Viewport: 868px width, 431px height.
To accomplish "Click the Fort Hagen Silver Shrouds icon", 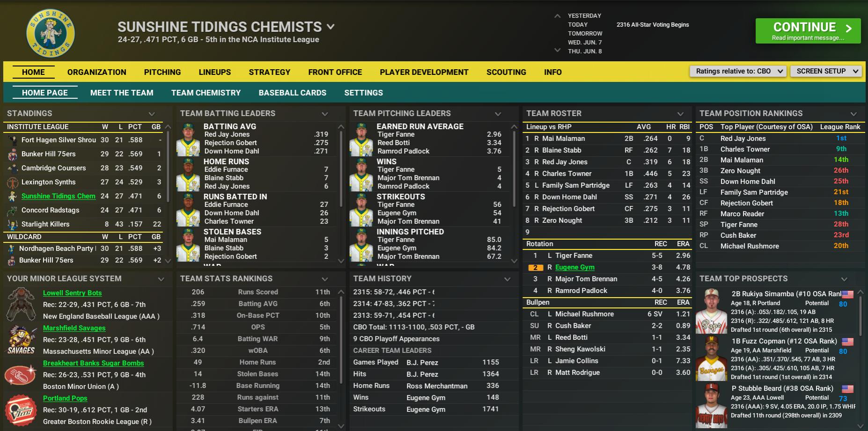I will (12, 140).
